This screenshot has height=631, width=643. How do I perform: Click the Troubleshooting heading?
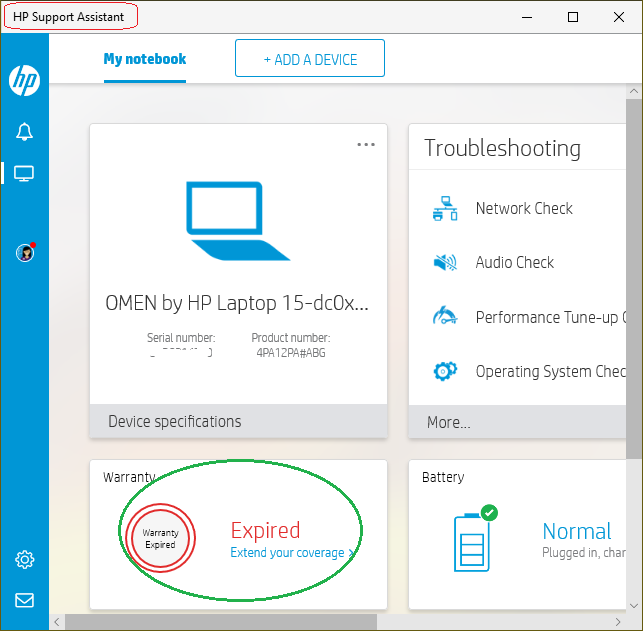point(502,148)
